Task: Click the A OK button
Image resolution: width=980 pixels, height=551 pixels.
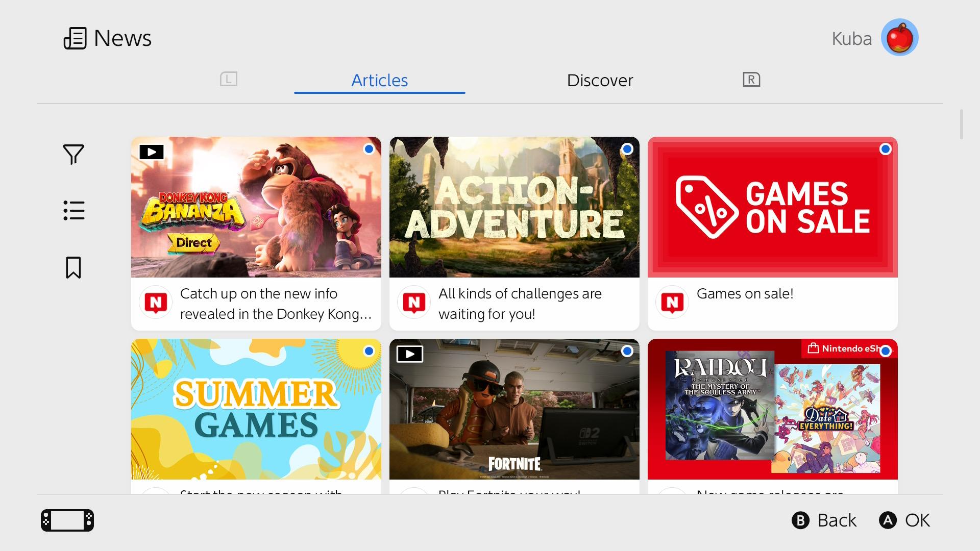Action: (x=904, y=520)
